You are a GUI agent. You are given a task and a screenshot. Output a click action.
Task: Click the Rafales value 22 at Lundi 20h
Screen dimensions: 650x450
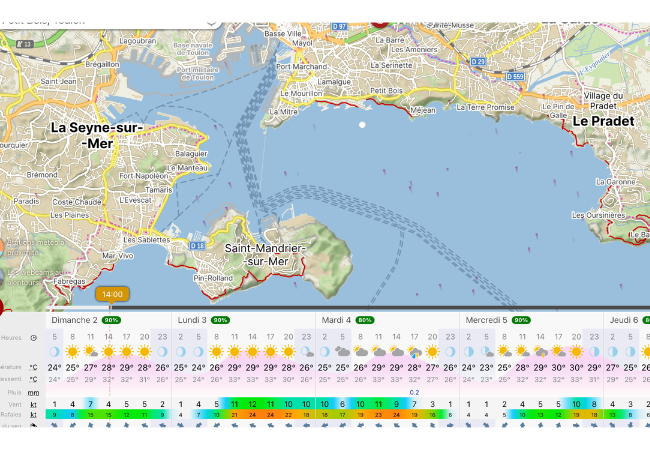coord(288,415)
